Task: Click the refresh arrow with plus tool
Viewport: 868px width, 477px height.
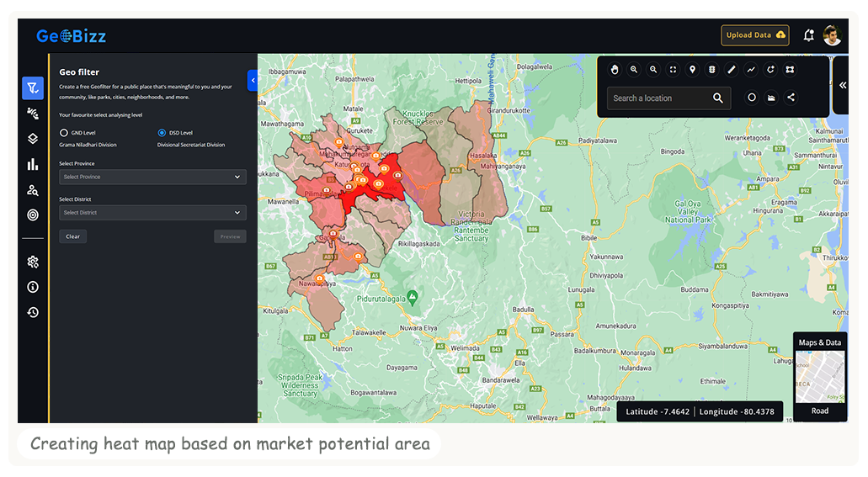Action: (770, 70)
